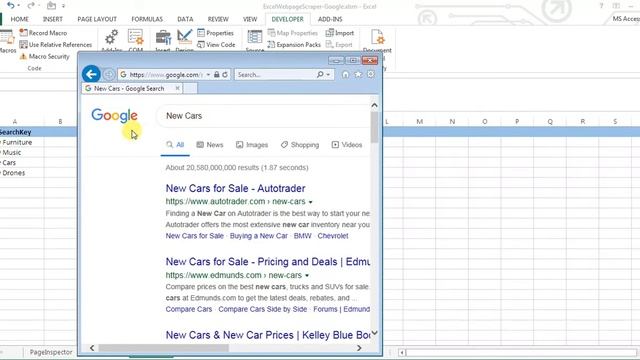
Task: Click the browser Search... input field
Action: point(276,75)
